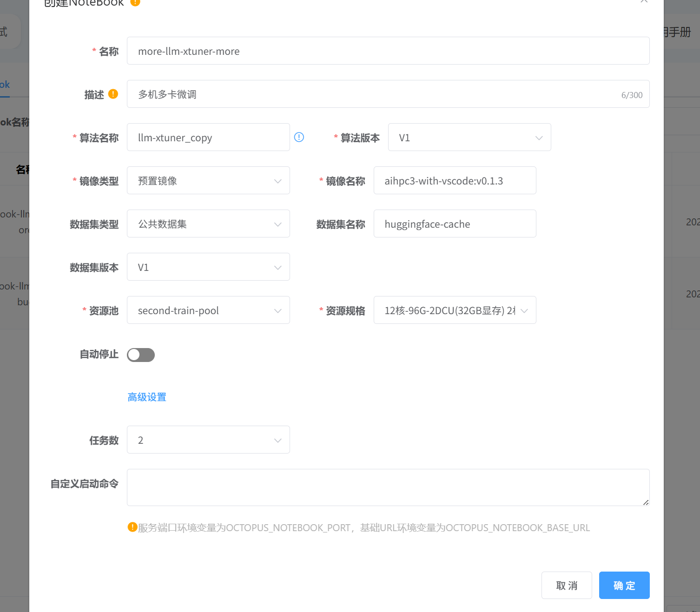This screenshot has width=700, height=612.
Task: Open the 资源池 second-train-pool dropdown
Action: click(208, 310)
